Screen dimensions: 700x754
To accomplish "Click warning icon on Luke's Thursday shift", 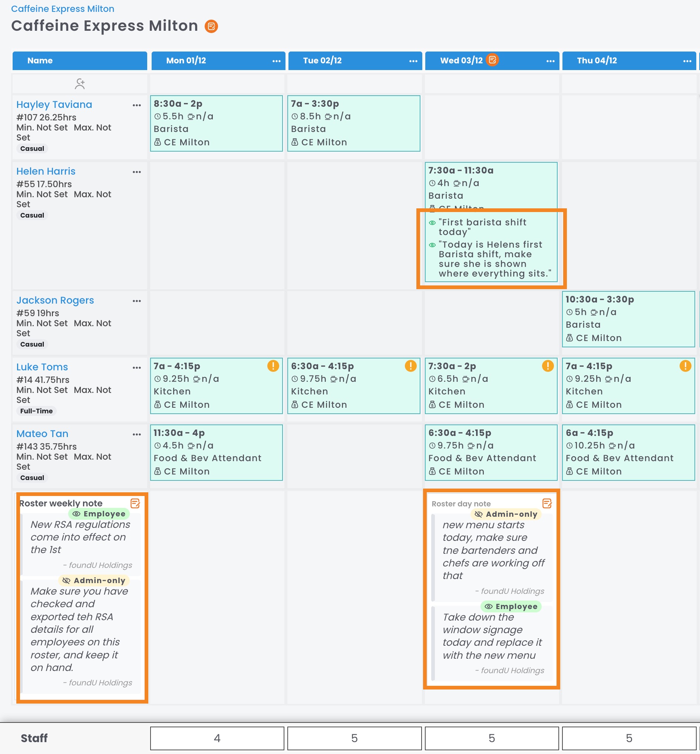I will (x=685, y=366).
